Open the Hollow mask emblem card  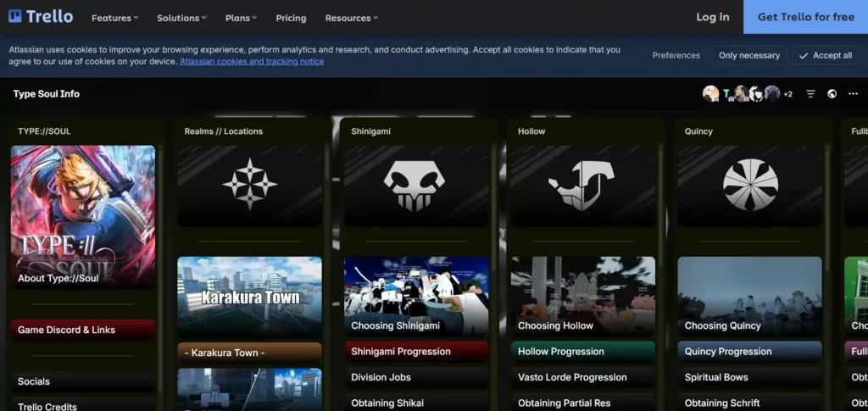582,186
